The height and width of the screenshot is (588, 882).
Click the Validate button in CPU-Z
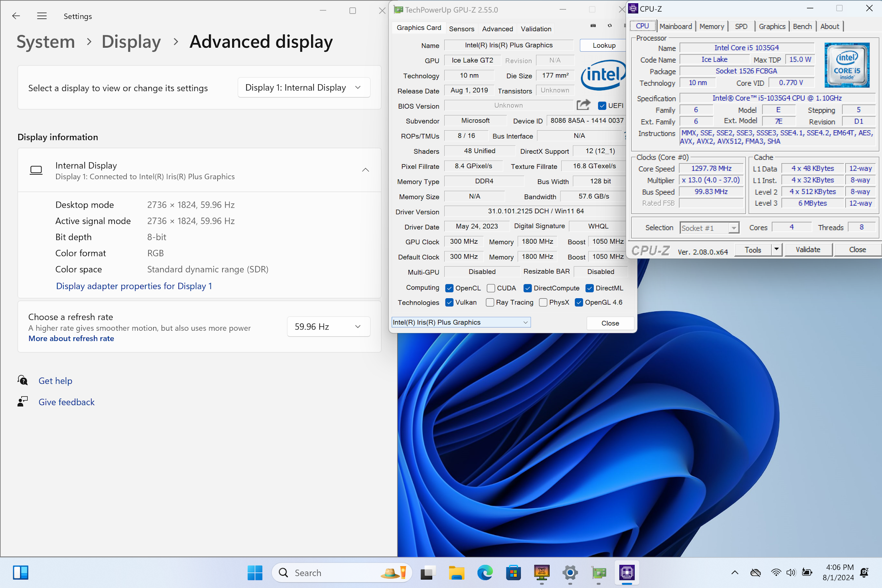[808, 249]
